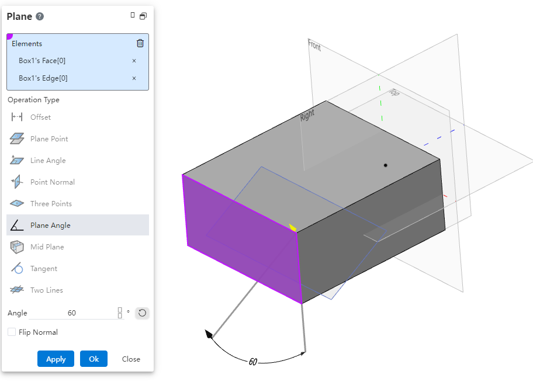Image resolution: width=533 pixels, height=392 pixels.
Task: Remove Box1's Edge[0] from elements
Action: [x=134, y=78]
